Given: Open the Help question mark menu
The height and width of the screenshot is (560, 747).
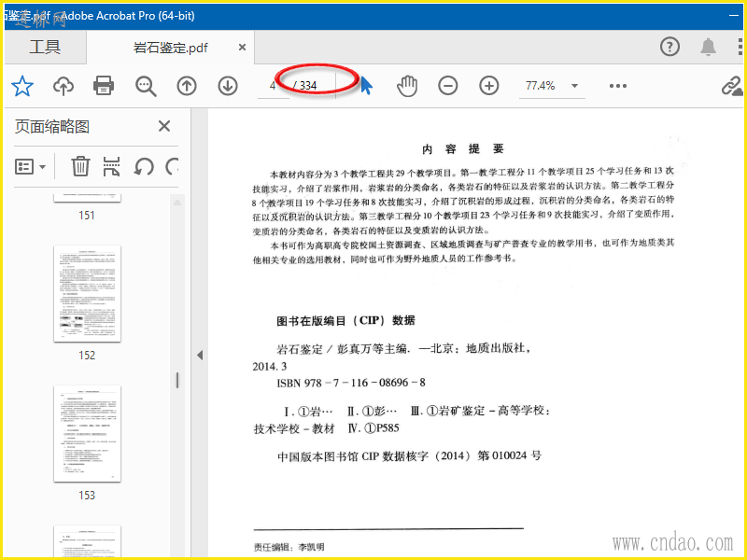Looking at the screenshot, I should pyautogui.click(x=669, y=47).
